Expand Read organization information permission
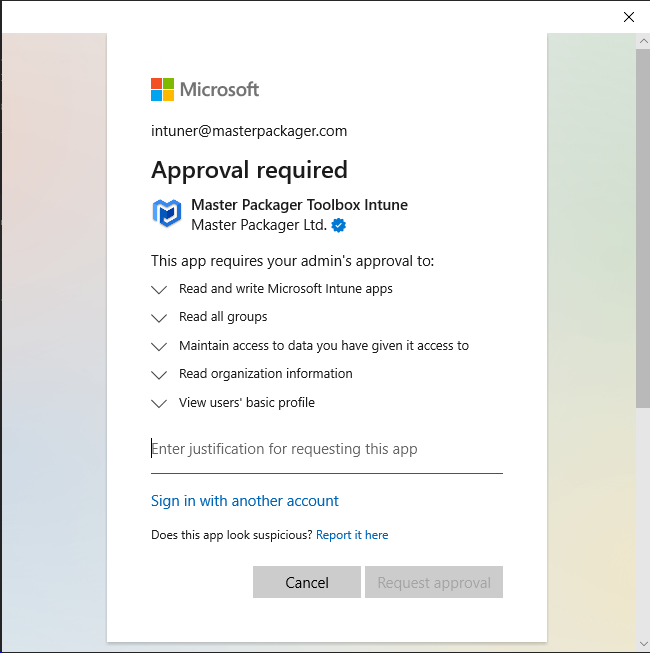This screenshot has width=650, height=653. (159, 375)
